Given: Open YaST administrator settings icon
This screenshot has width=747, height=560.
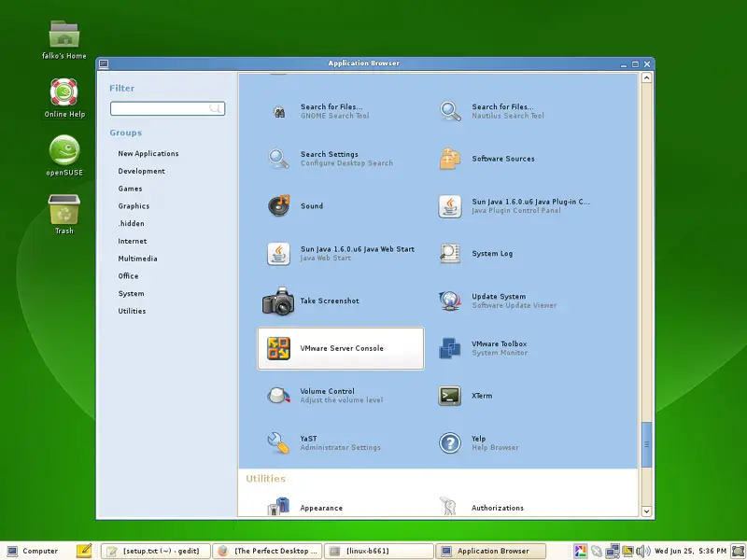Looking at the screenshot, I should [278, 442].
